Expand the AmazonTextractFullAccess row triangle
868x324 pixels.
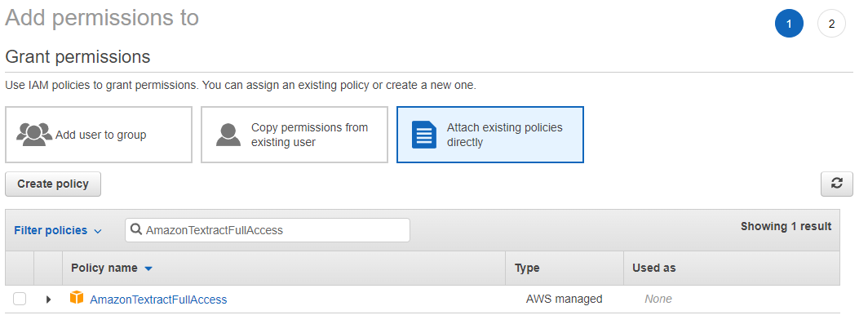(48, 300)
